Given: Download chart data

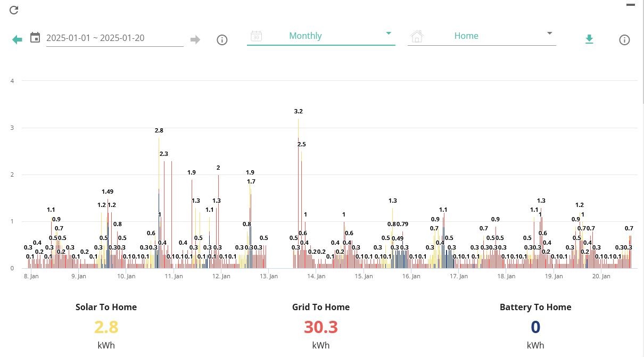Looking at the screenshot, I should [x=589, y=39].
